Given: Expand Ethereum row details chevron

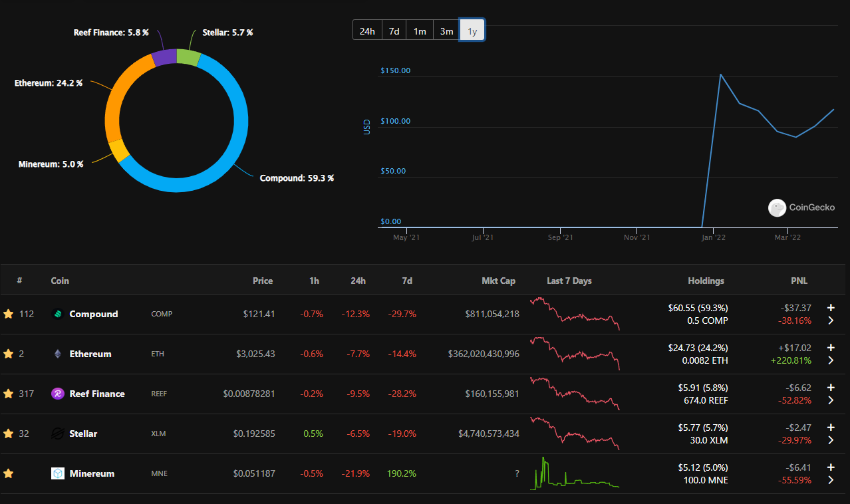Looking at the screenshot, I should click(x=831, y=360).
